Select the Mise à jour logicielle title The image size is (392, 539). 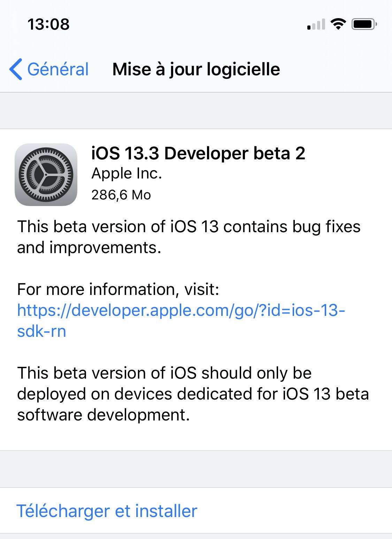[196, 69]
